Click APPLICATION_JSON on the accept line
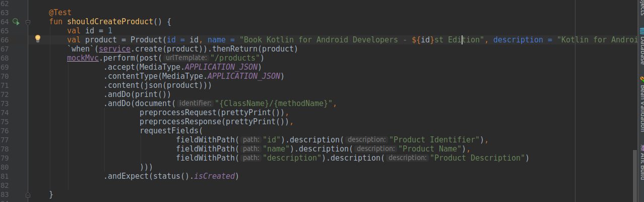Viewport: 644px width, 202px height. [222, 67]
